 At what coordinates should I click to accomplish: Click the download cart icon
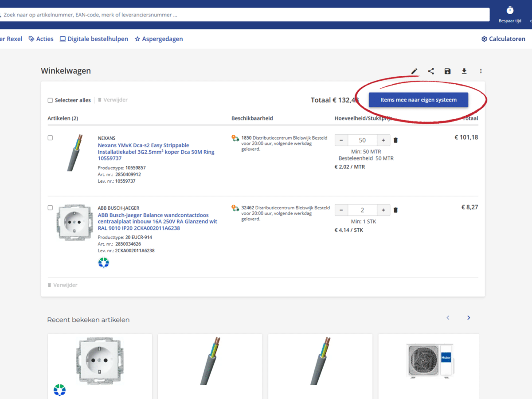464,71
